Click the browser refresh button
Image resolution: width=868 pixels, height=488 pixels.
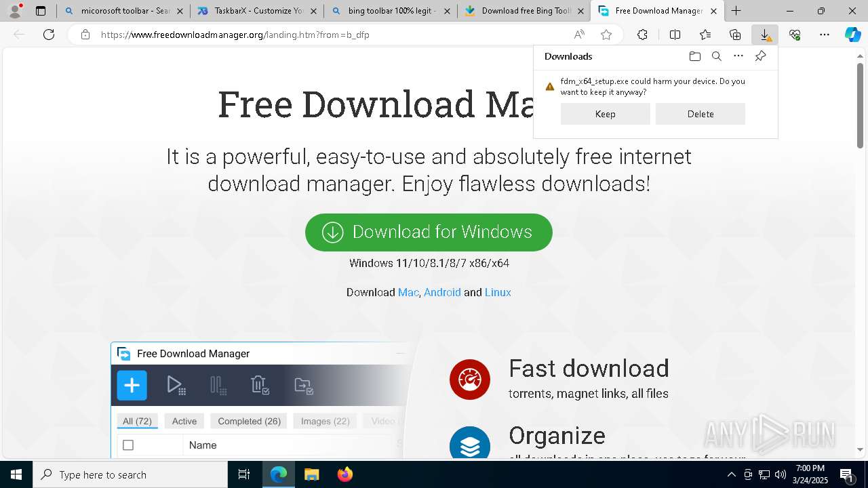tap(49, 35)
